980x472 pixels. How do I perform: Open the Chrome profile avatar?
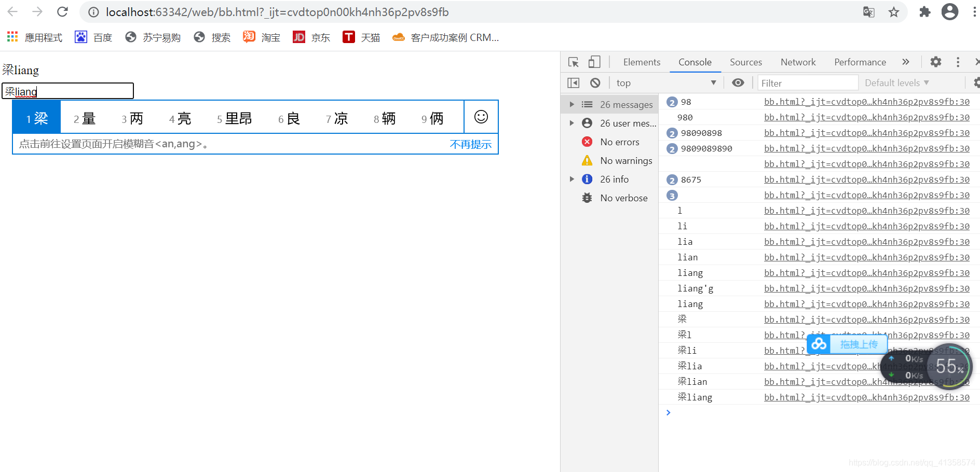tap(950, 11)
